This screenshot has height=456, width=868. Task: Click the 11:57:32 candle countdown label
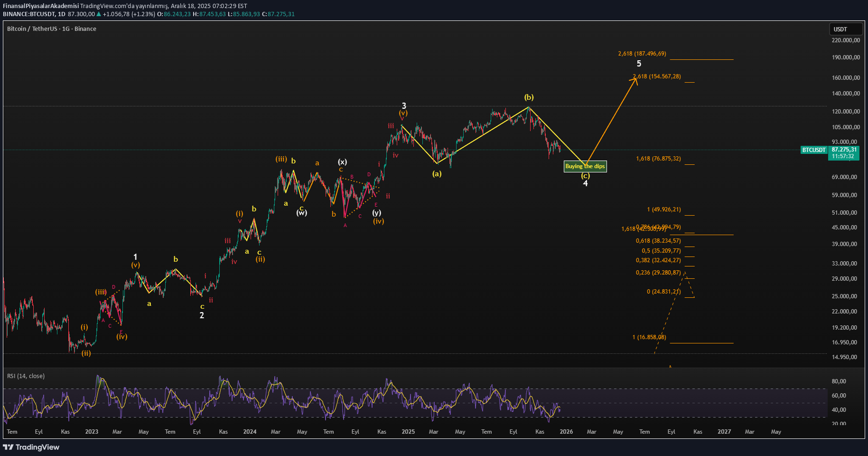click(x=843, y=156)
